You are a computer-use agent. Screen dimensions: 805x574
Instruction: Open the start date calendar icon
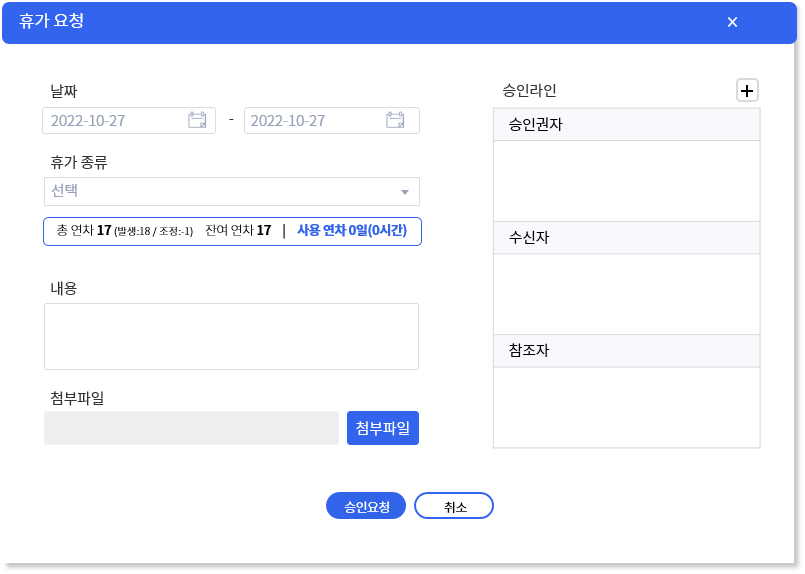pos(197,120)
